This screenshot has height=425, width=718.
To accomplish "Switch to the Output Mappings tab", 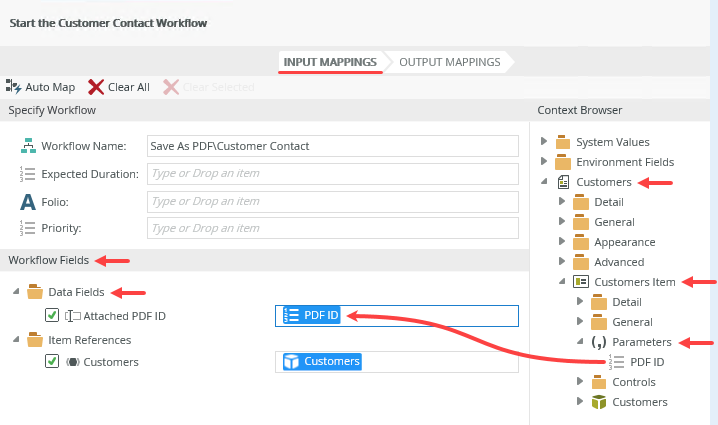I will coord(449,62).
